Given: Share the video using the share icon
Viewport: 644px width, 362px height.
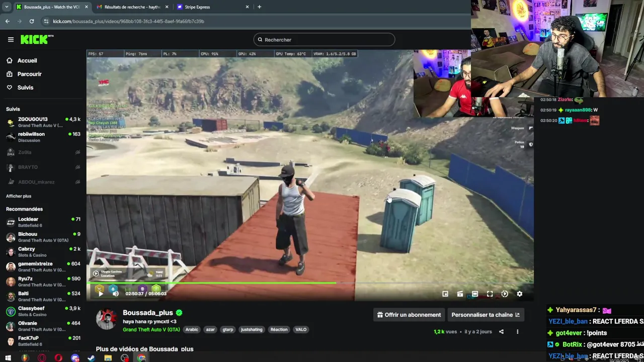Looking at the screenshot, I should (501, 331).
